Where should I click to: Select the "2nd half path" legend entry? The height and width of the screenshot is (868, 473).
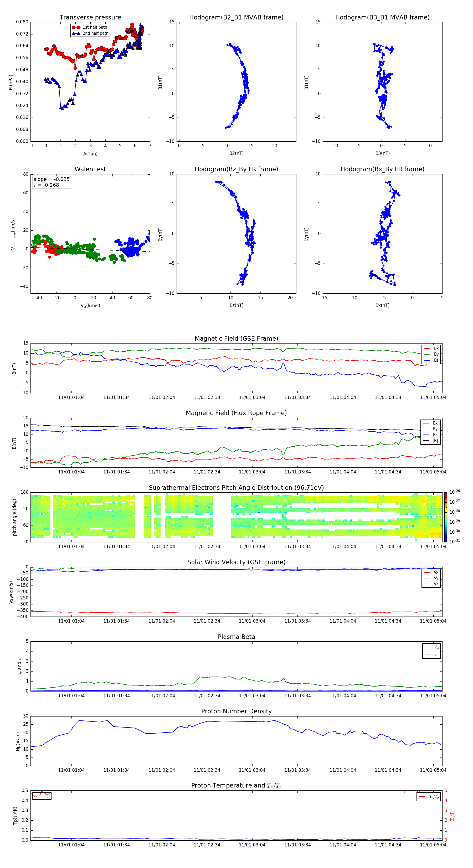[90, 33]
